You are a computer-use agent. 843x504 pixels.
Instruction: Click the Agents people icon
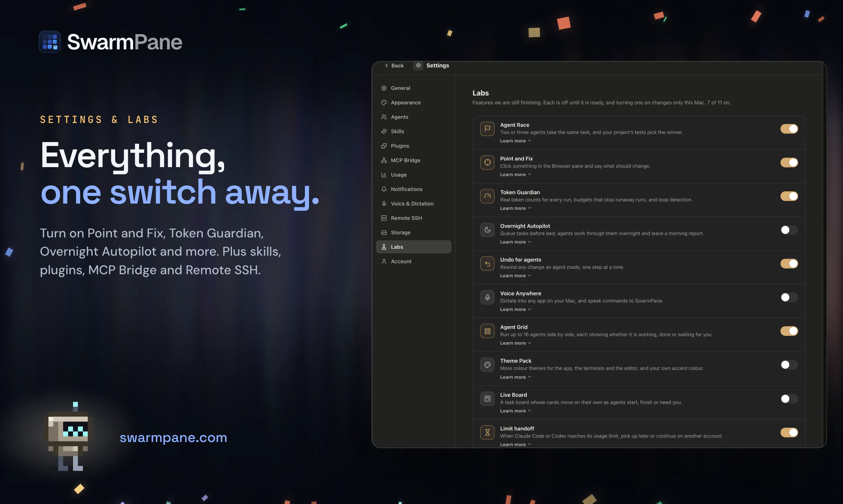point(384,117)
